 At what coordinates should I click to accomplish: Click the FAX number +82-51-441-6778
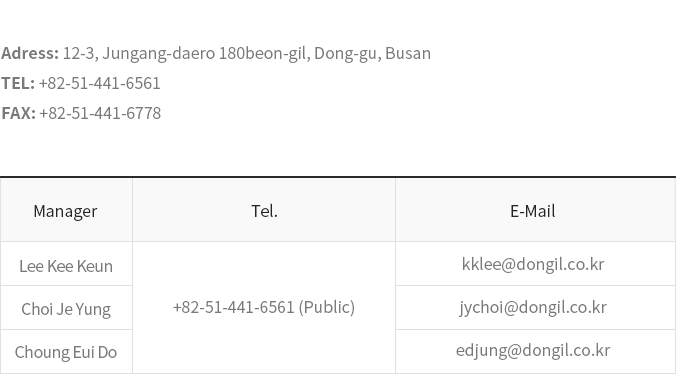[x=100, y=113]
